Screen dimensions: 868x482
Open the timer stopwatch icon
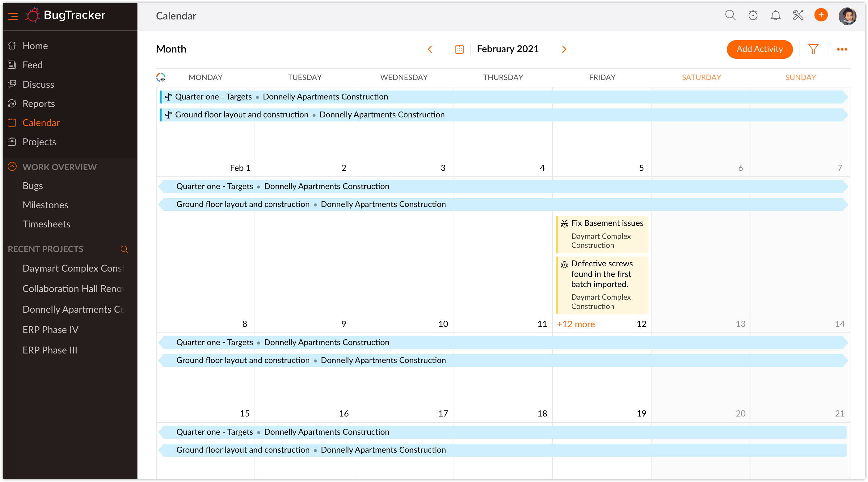click(753, 15)
